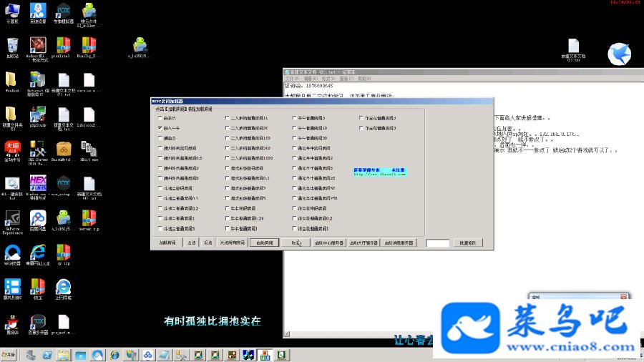Open Notepad's 格式 menu
Viewport: 644px width, 362px height.
[328, 79]
